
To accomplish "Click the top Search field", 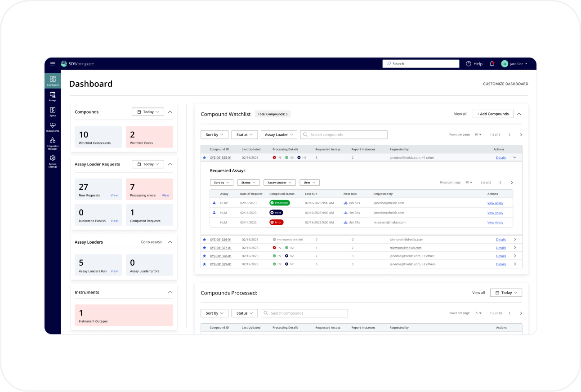I will click(421, 64).
